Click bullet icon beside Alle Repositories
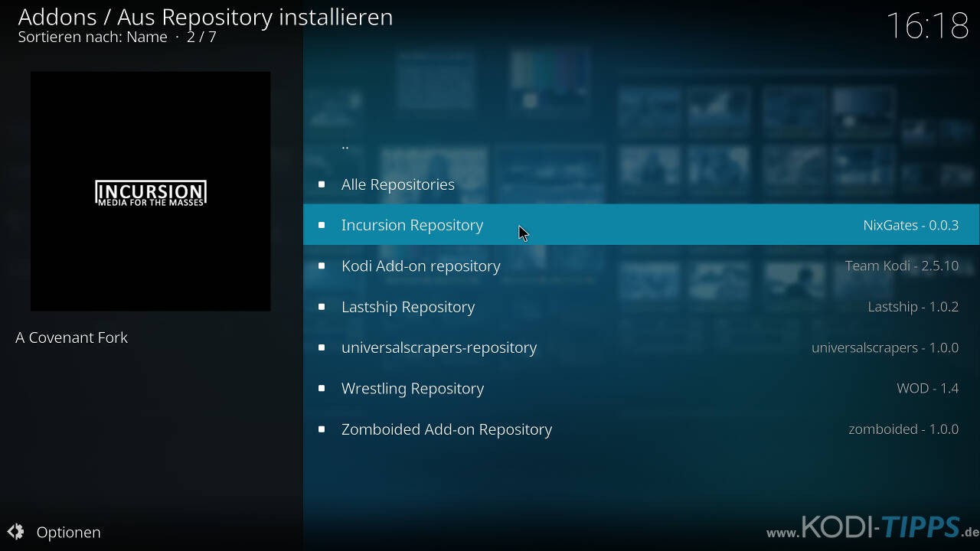 322,184
